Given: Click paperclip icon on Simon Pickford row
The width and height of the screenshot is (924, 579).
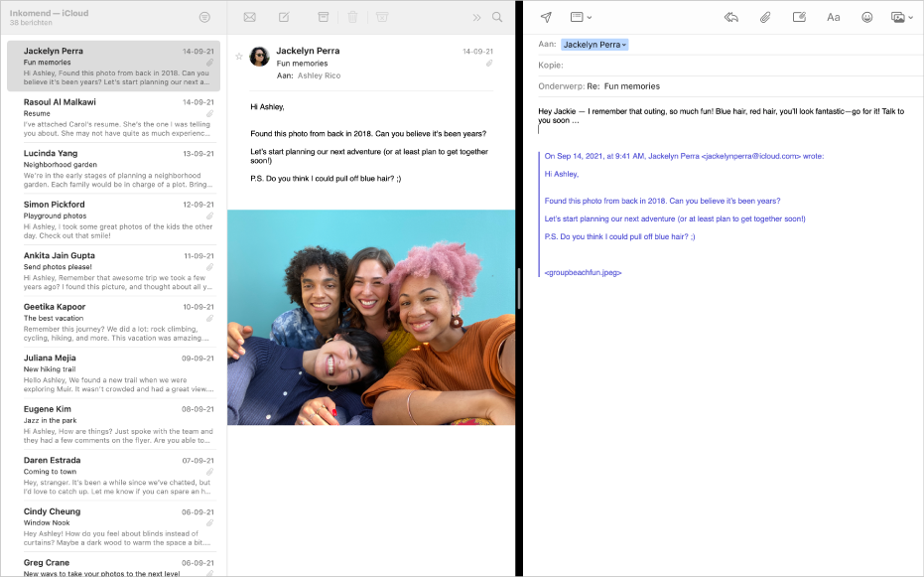Looking at the screenshot, I should (x=209, y=216).
